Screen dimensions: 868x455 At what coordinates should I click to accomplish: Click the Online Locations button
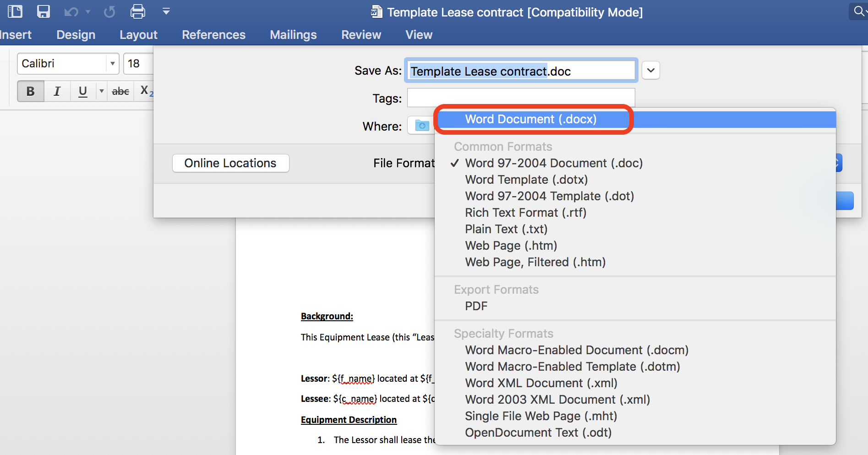tap(230, 163)
